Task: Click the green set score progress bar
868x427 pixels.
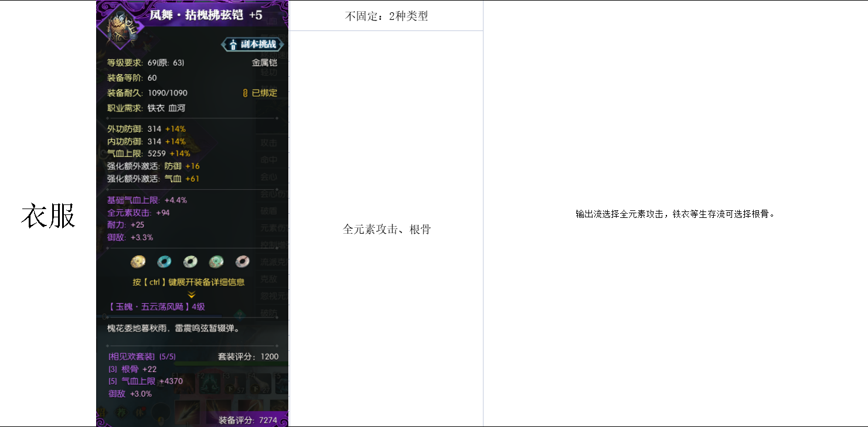Action: point(232,363)
